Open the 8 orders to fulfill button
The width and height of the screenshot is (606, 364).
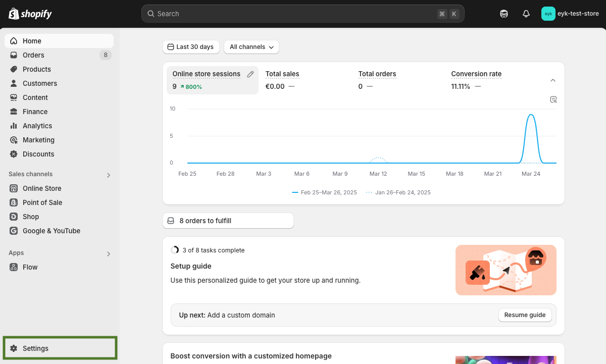[228, 221]
